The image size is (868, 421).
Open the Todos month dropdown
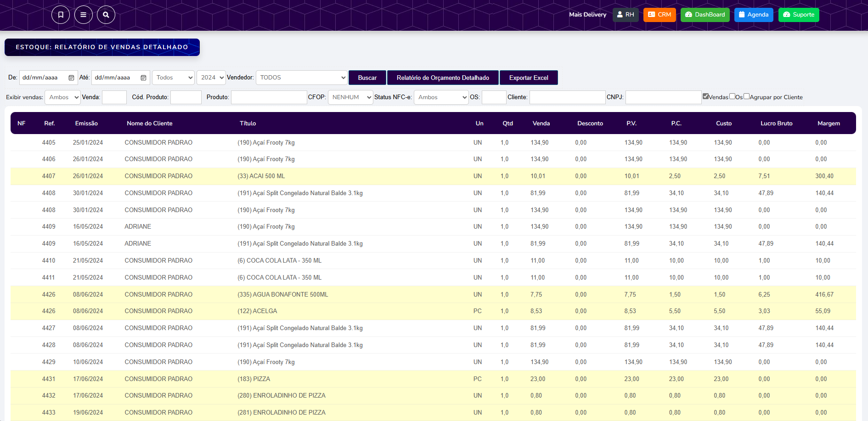tap(173, 78)
